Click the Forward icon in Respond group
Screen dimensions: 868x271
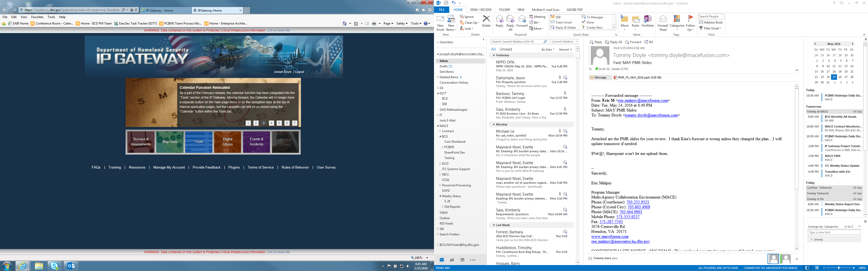coord(522,21)
